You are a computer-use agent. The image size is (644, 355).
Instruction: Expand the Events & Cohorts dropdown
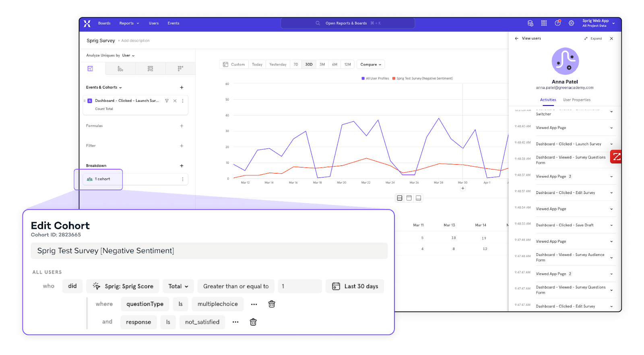click(104, 87)
